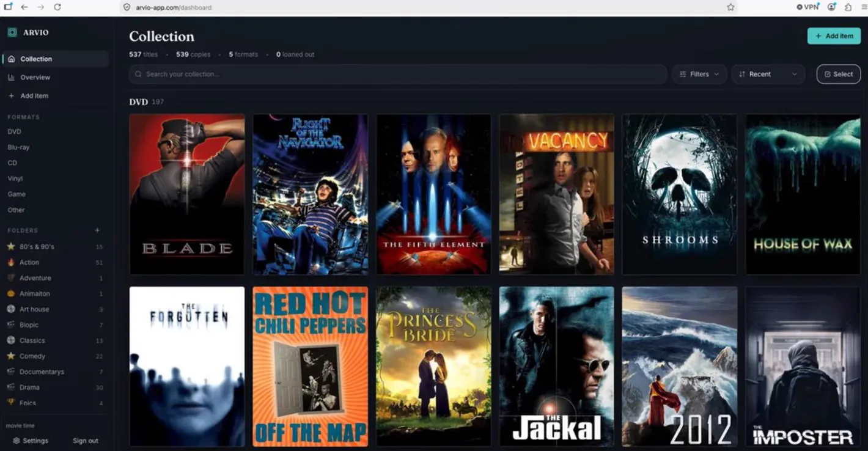Filter by Vinyl format
This screenshot has width=868, height=451.
pyautogui.click(x=15, y=178)
